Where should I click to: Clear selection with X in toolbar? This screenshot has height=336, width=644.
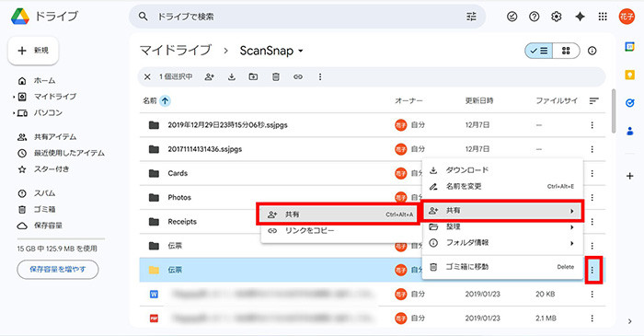coord(147,76)
